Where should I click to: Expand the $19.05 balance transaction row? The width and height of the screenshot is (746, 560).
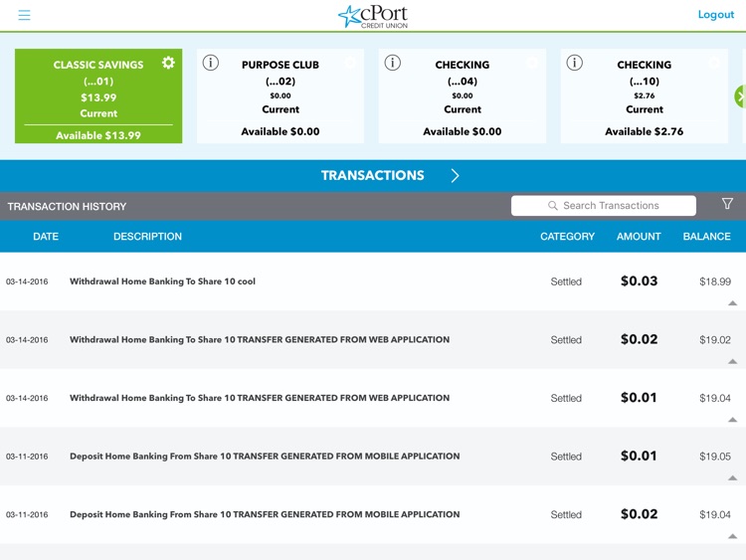tap(733, 478)
